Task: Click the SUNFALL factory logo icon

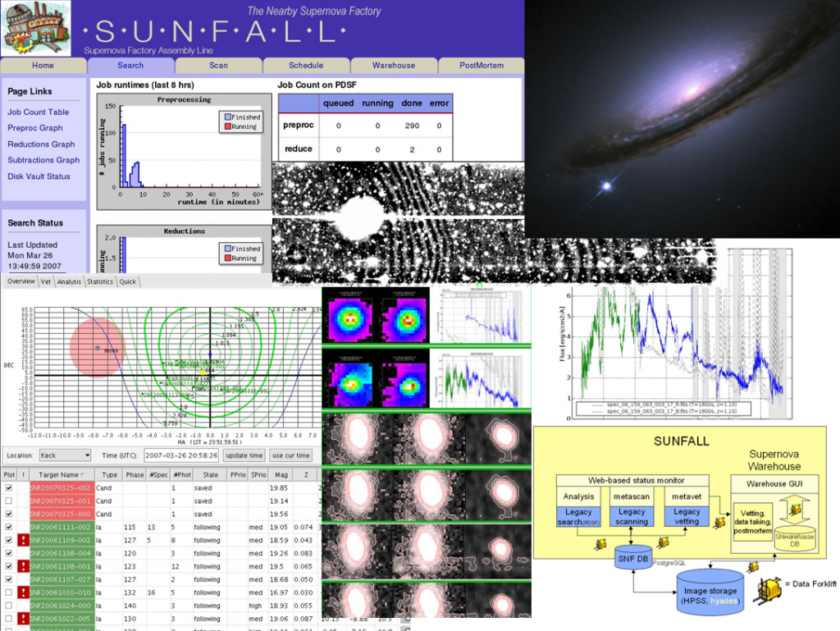Action: coord(36,26)
